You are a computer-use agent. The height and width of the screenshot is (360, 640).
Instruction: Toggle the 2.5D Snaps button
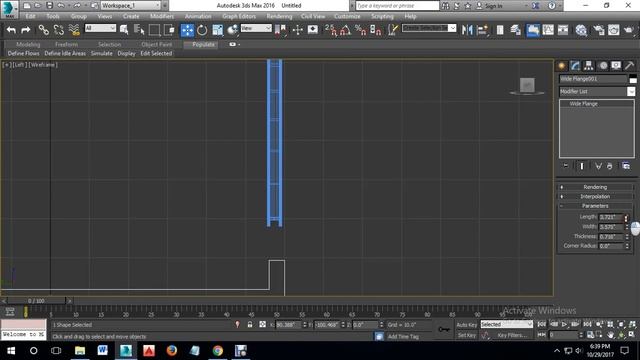click(x=331, y=30)
